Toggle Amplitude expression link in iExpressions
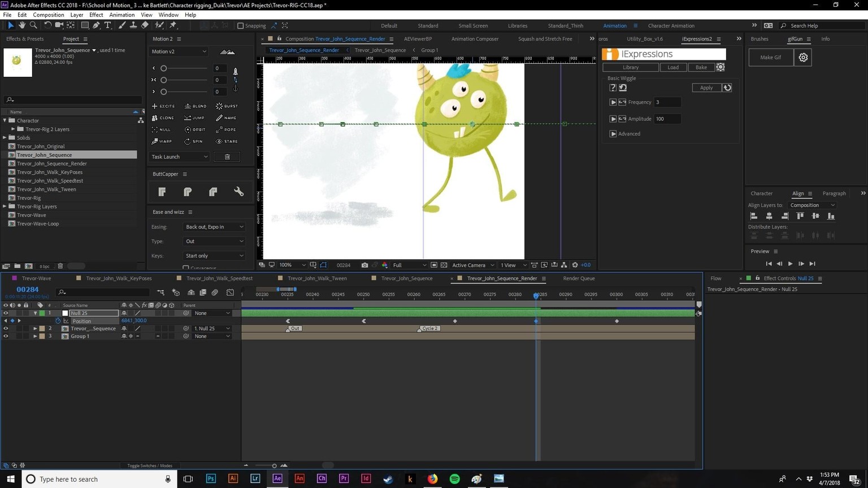The height and width of the screenshot is (488, 868). tap(622, 119)
